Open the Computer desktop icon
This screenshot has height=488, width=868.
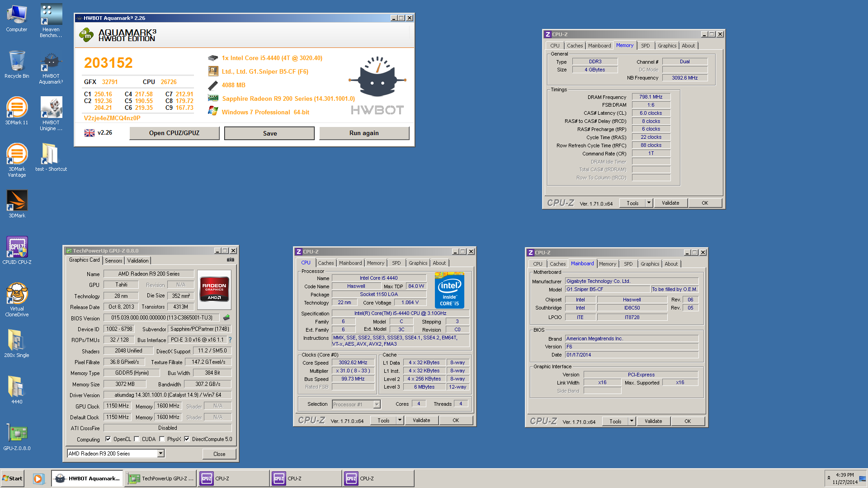tap(17, 18)
